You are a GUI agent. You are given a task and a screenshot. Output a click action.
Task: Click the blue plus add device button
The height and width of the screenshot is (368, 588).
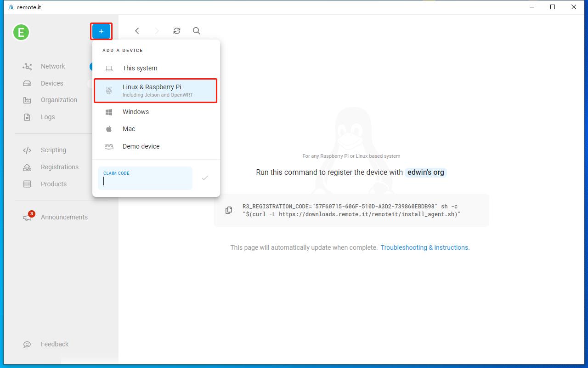click(x=101, y=31)
